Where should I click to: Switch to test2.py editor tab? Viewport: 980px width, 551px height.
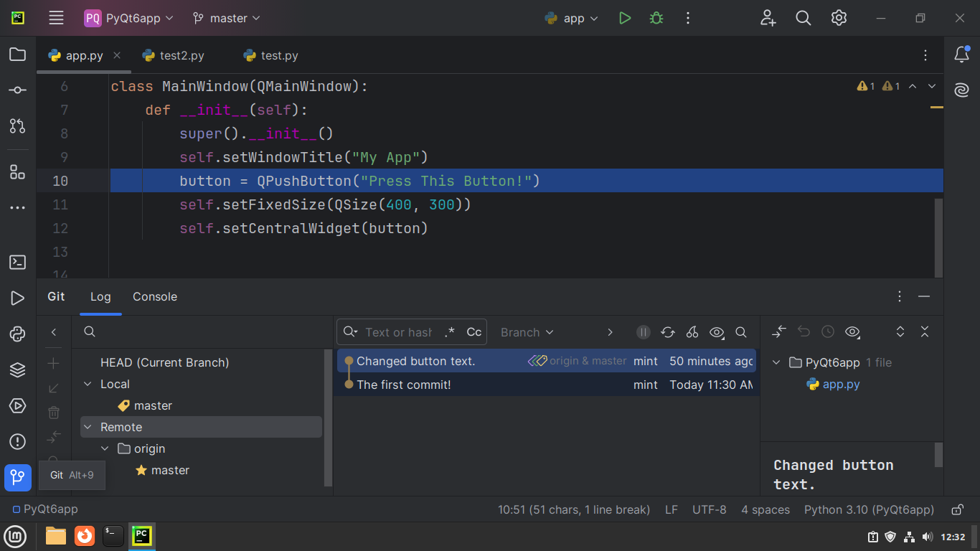(x=173, y=55)
